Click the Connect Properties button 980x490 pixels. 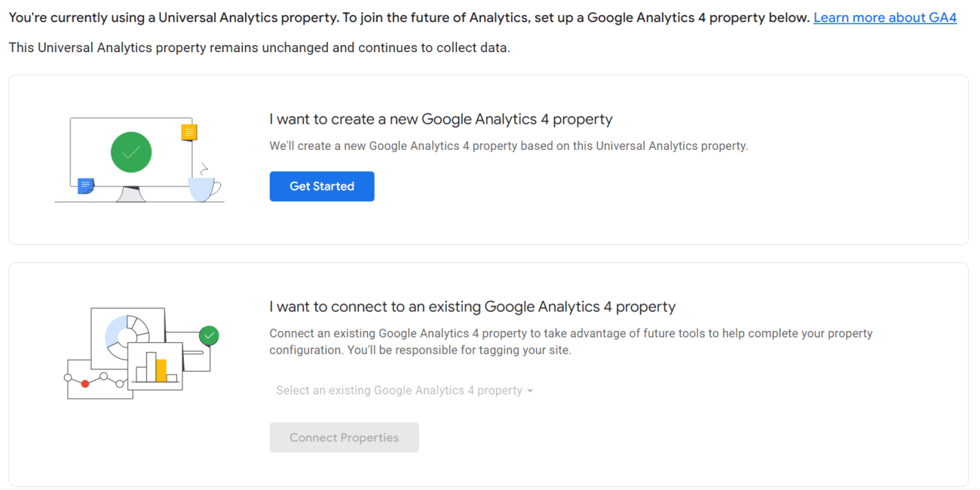click(x=344, y=437)
